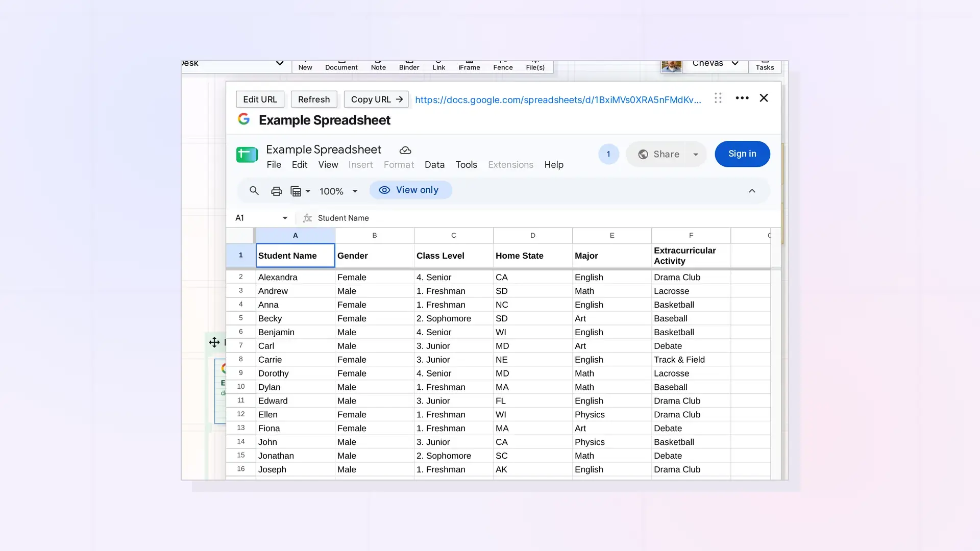The height and width of the screenshot is (551, 980).
Task: Open the Help menu
Action: [x=554, y=165]
